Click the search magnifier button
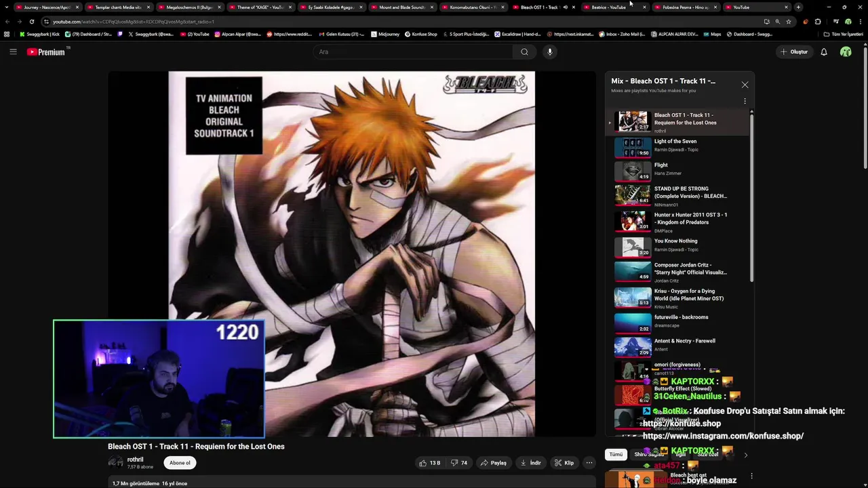Viewport: 868px width, 488px height. 524,52
